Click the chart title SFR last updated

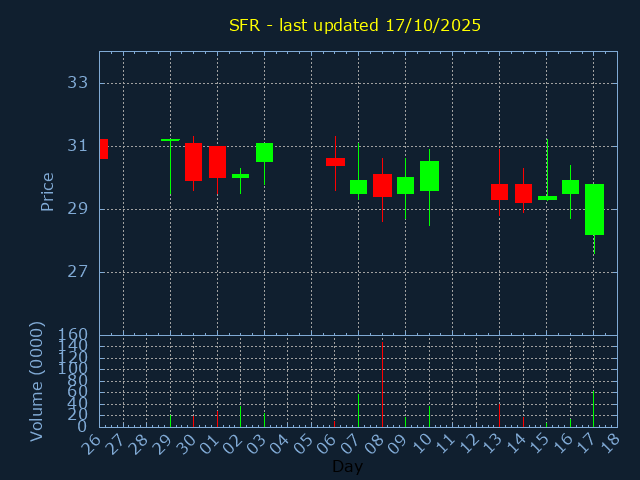pyautogui.click(x=354, y=25)
